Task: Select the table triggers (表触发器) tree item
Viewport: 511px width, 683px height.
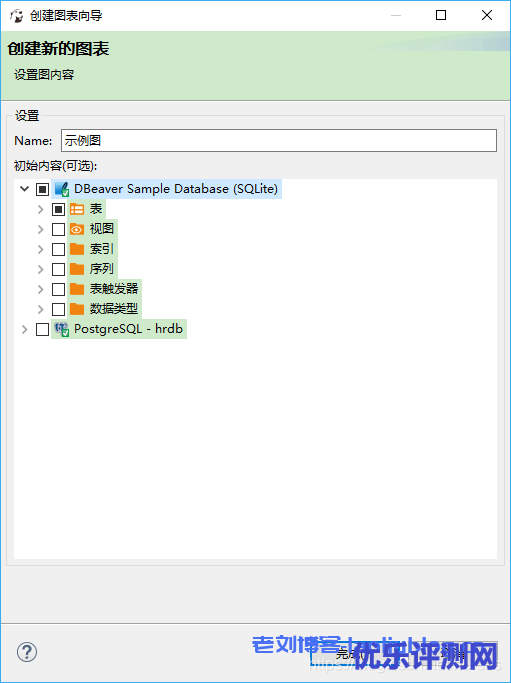Action: [x=114, y=289]
